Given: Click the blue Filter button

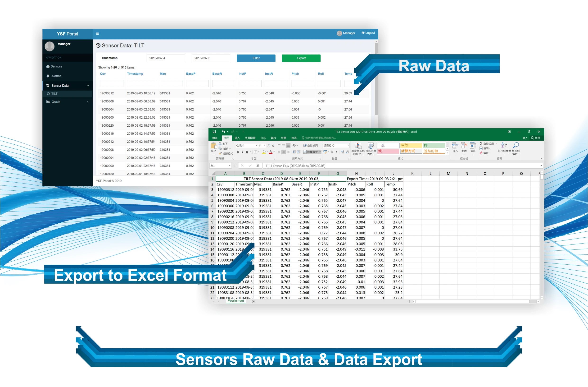Looking at the screenshot, I should click(256, 58).
